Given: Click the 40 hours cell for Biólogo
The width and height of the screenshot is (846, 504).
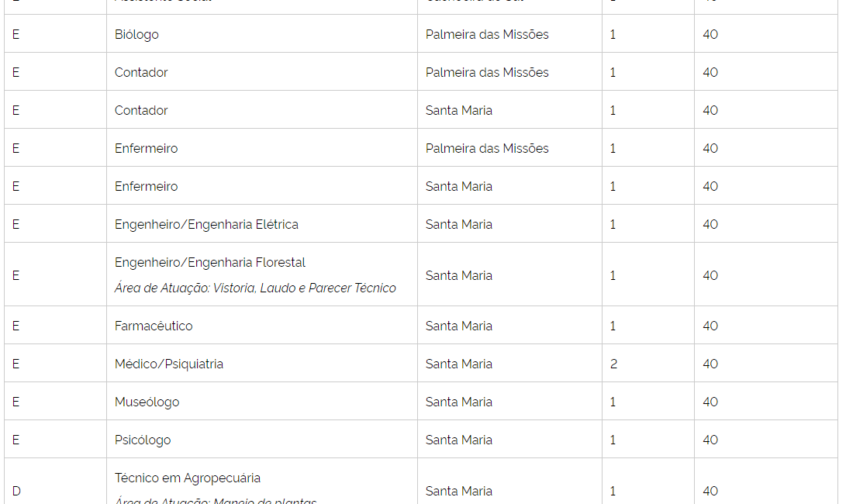Looking at the screenshot, I should click(x=710, y=34).
